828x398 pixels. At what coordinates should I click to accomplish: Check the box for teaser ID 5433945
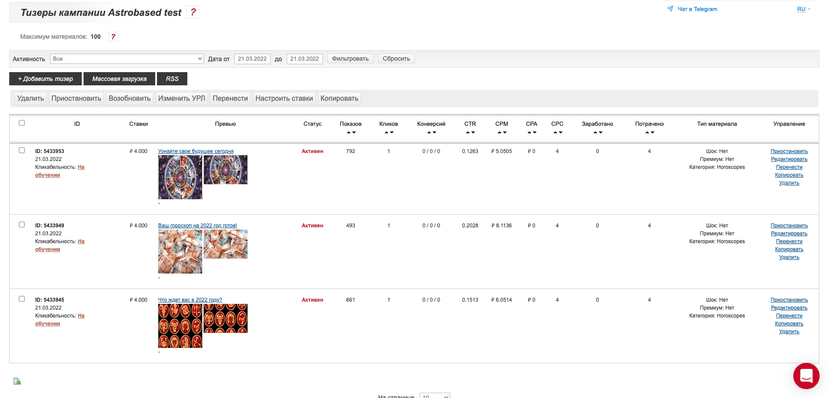pos(22,299)
